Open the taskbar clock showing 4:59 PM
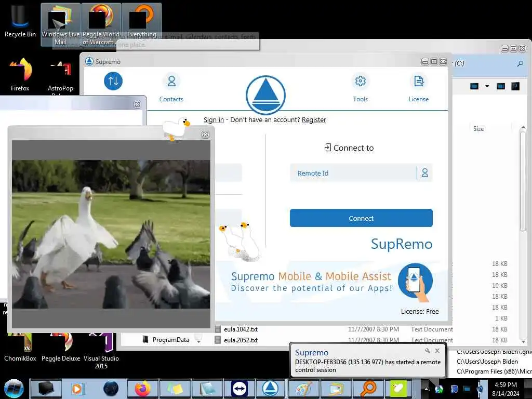The height and width of the screenshot is (399, 532). pos(506,389)
